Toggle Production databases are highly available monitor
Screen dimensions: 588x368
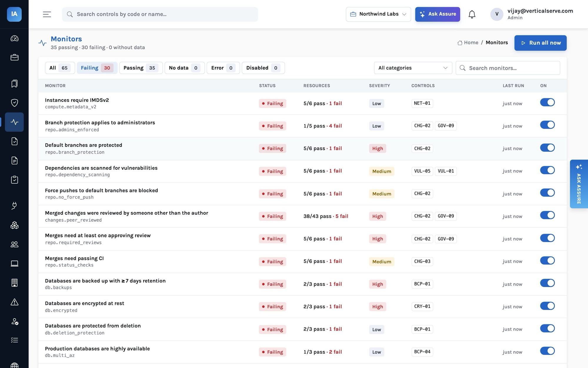point(547,351)
